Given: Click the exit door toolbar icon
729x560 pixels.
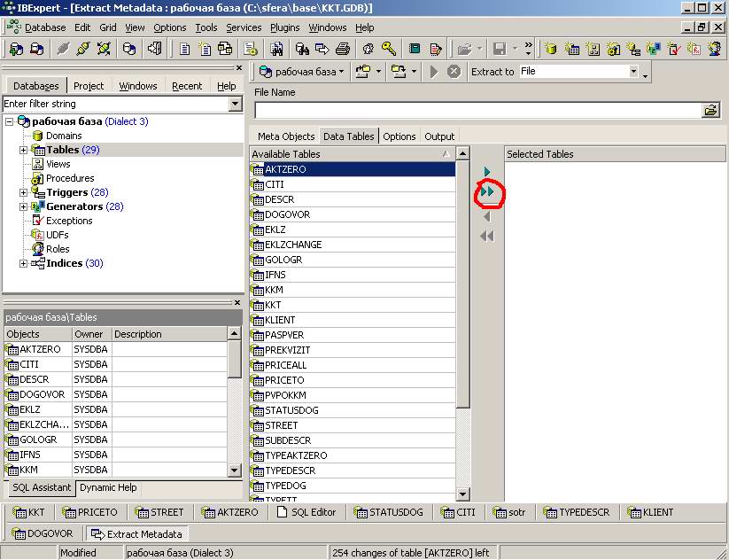Looking at the screenshot, I should [154, 49].
